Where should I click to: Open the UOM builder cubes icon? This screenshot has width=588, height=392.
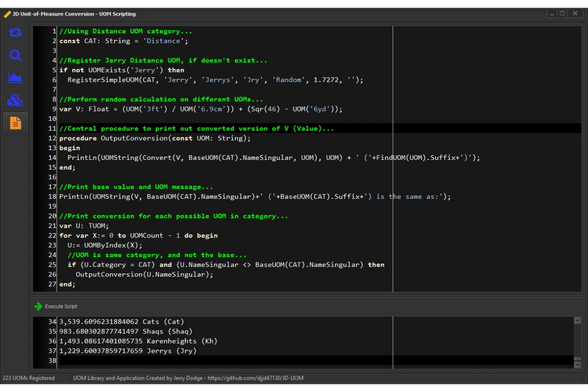(15, 100)
